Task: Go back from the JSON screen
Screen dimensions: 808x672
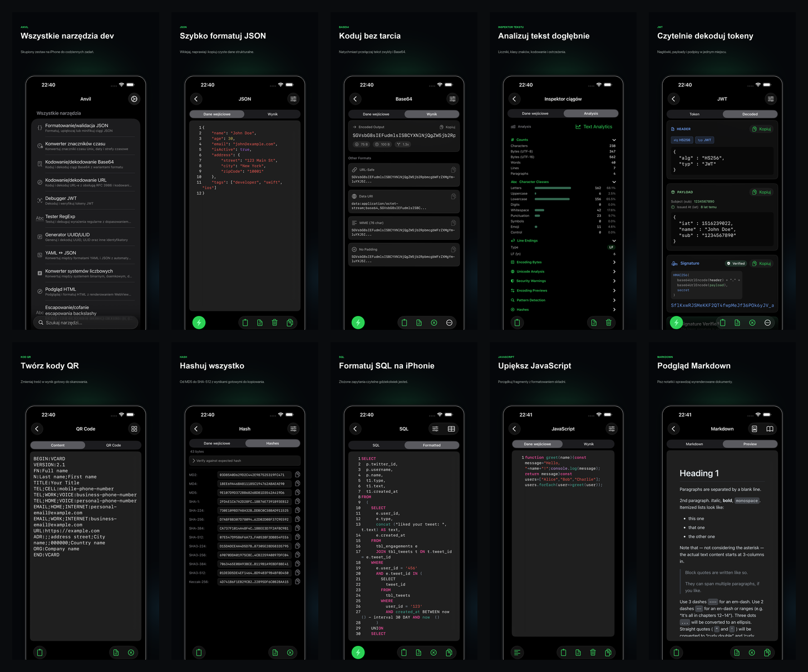Action: (x=196, y=99)
